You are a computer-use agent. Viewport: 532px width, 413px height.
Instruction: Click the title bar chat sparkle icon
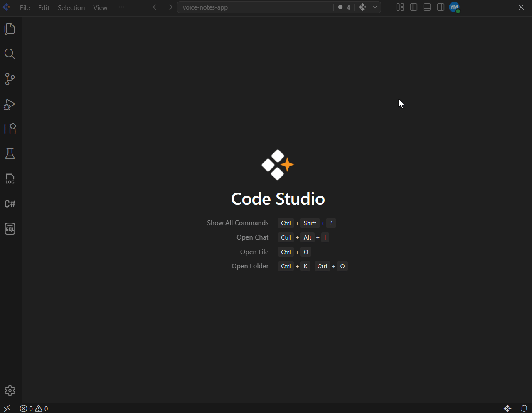[x=363, y=7]
